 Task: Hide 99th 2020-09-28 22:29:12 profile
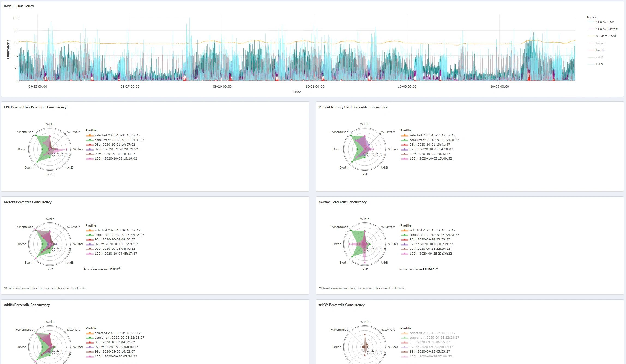pyautogui.click(x=426, y=249)
